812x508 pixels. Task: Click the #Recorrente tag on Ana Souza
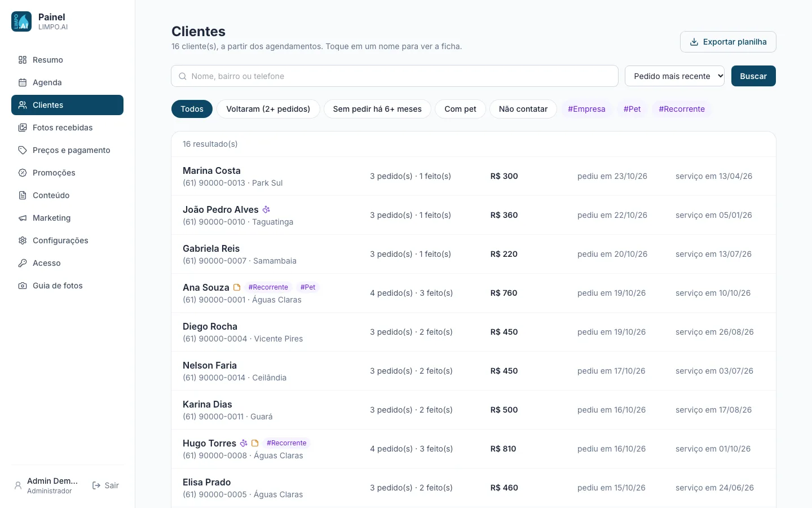(x=268, y=287)
